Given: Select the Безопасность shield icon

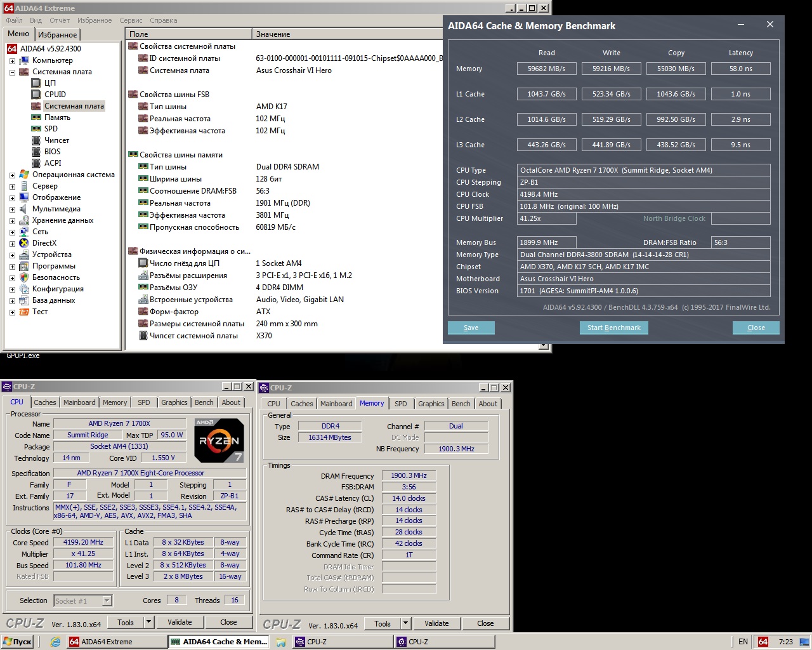Looking at the screenshot, I should coord(24,277).
